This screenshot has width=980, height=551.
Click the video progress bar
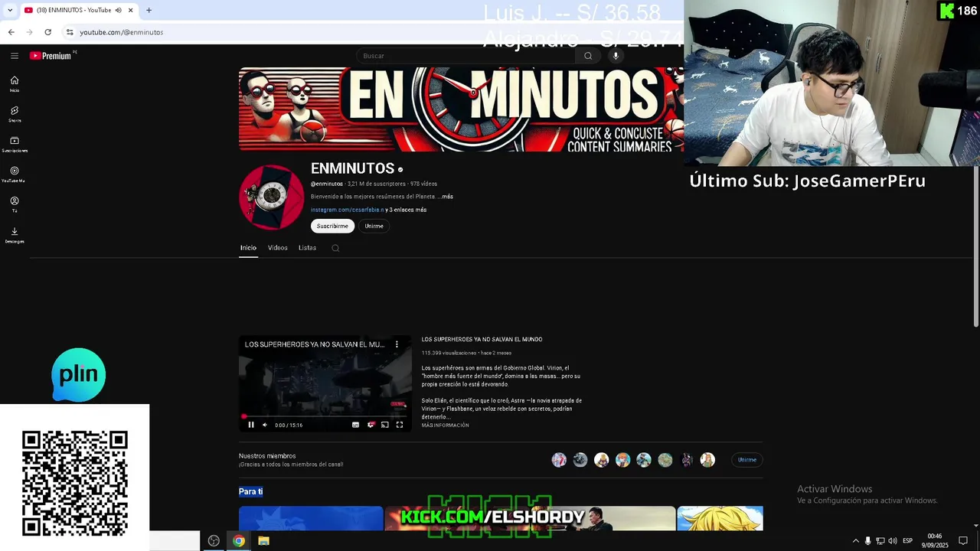325,416
